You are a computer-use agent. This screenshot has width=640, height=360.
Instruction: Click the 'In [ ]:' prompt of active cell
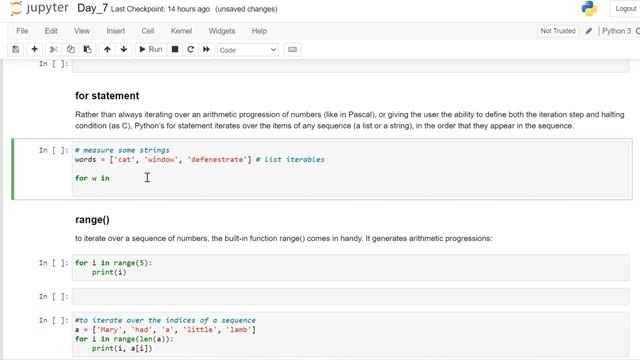(53, 150)
